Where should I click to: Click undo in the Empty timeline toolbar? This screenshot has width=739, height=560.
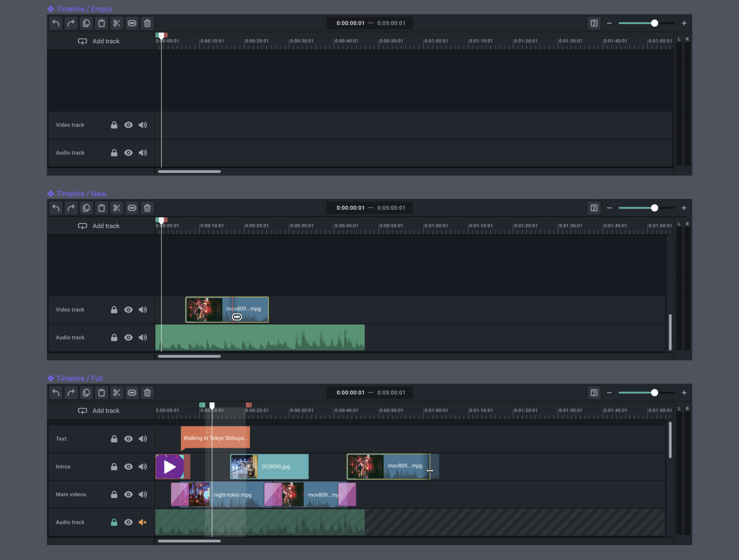[x=56, y=23]
